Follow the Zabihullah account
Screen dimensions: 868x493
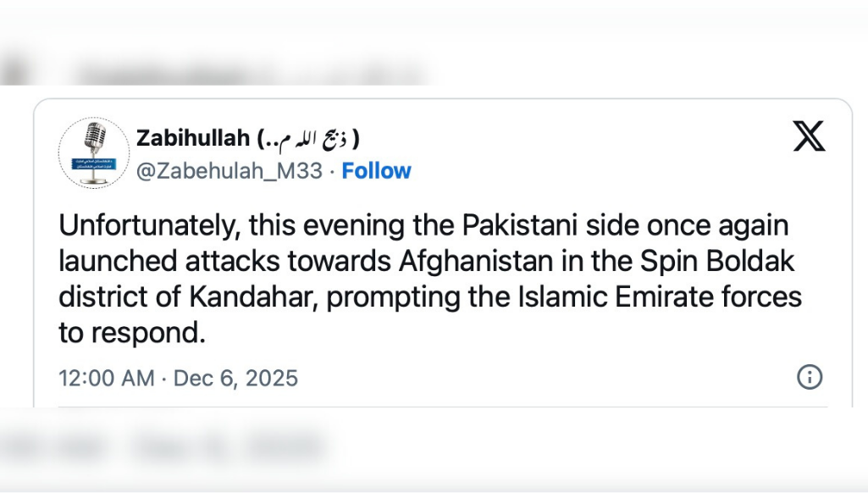(376, 171)
